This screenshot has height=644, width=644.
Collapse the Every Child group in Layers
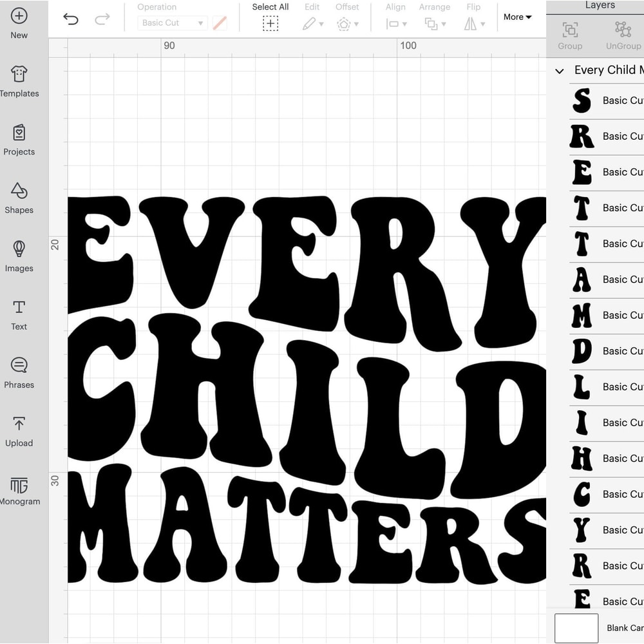click(x=559, y=71)
